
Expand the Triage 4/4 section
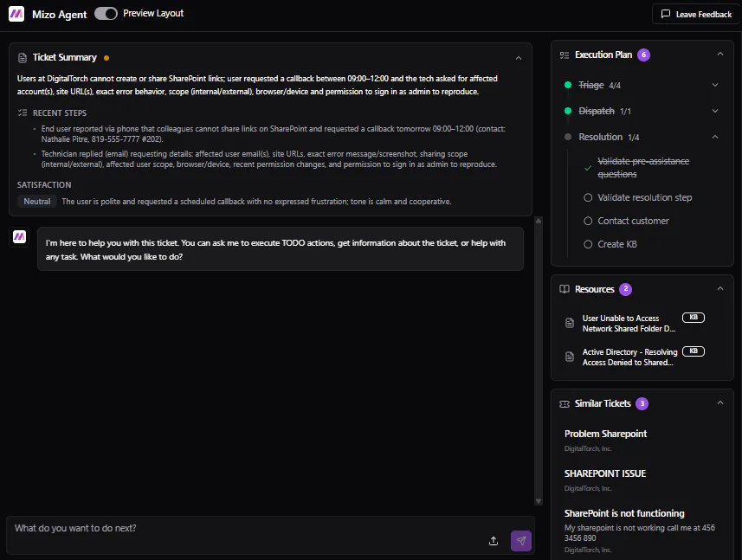(715, 85)
